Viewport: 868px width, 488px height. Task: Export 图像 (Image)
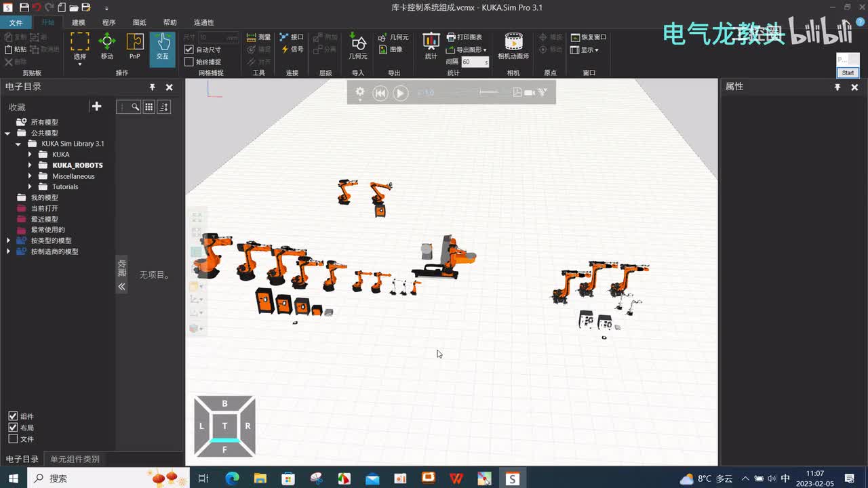click(391, 49)
